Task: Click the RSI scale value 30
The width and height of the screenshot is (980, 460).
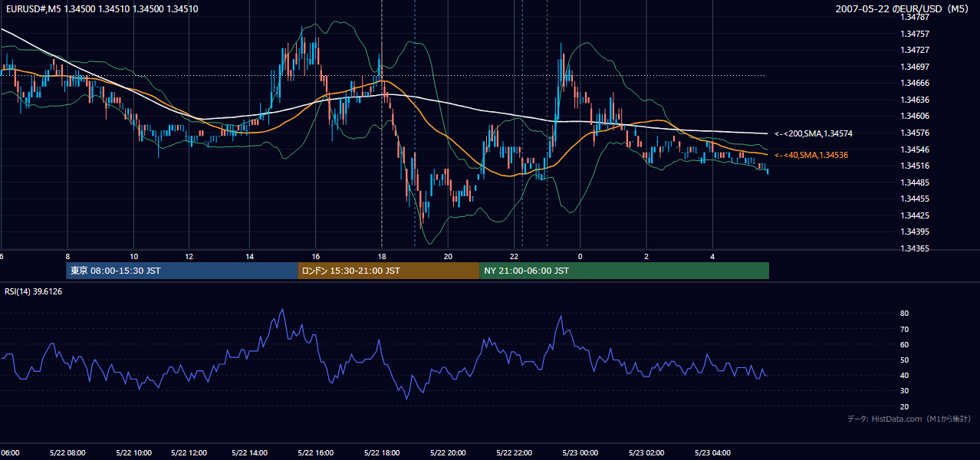Action: (905, 391)
